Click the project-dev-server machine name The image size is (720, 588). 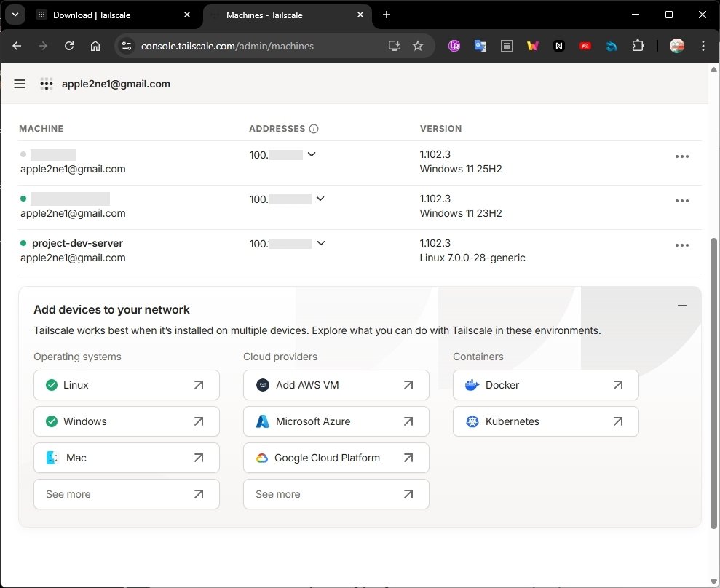click(x=78, y=243)
